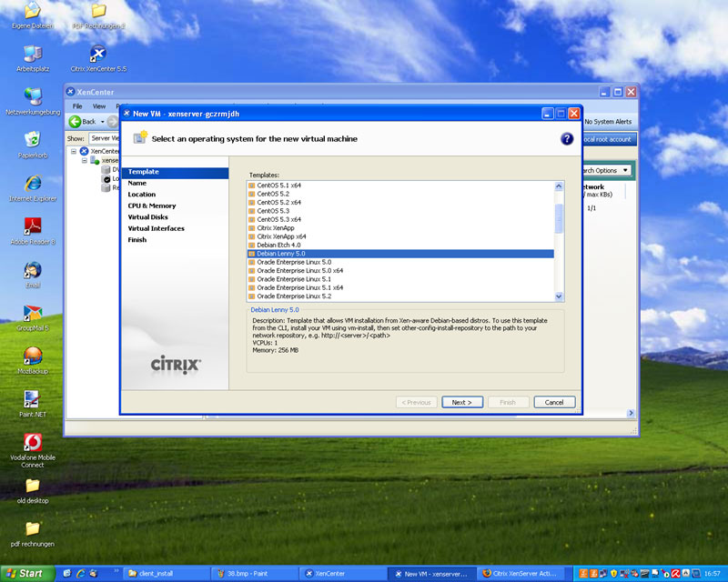Image resolution: width=728 pixels, height=582 pixels.
Task: Open the Back button dropdown arrow
Action: point(103,122)
